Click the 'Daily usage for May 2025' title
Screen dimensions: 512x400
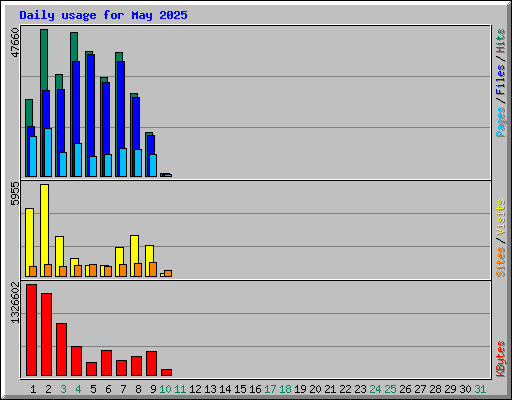coord(103,15)
